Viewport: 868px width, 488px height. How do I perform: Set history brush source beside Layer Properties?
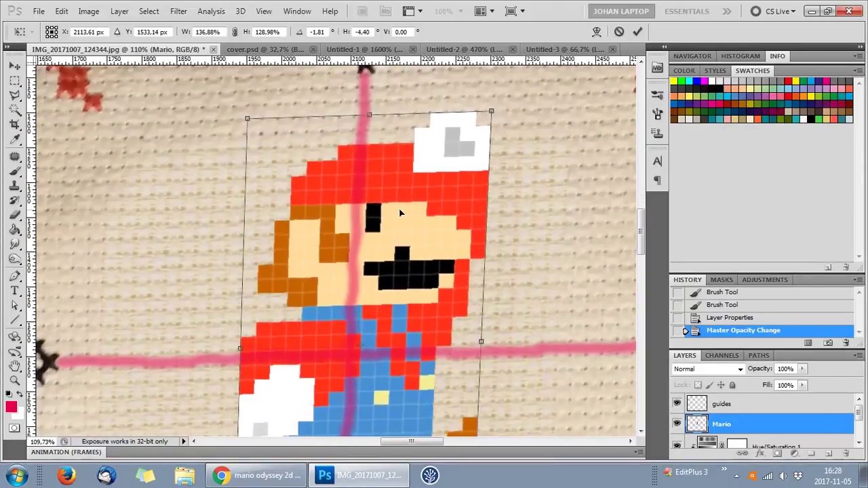(x=677, y=318)
